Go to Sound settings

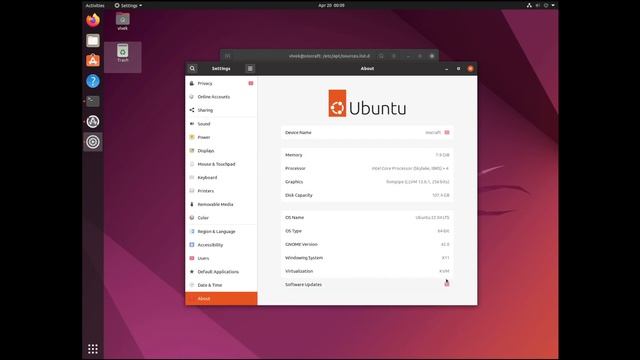[221, 124]
